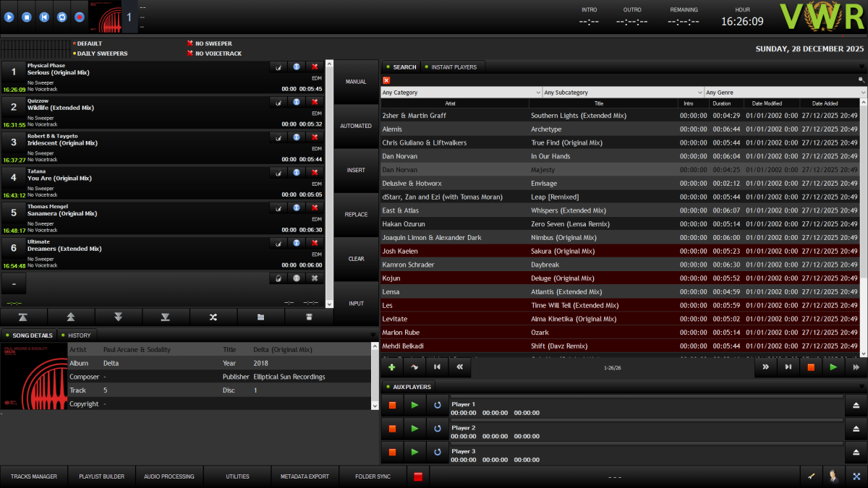Add a song with the green plus icon
The image size is (868, 488).
coord(391,367)
